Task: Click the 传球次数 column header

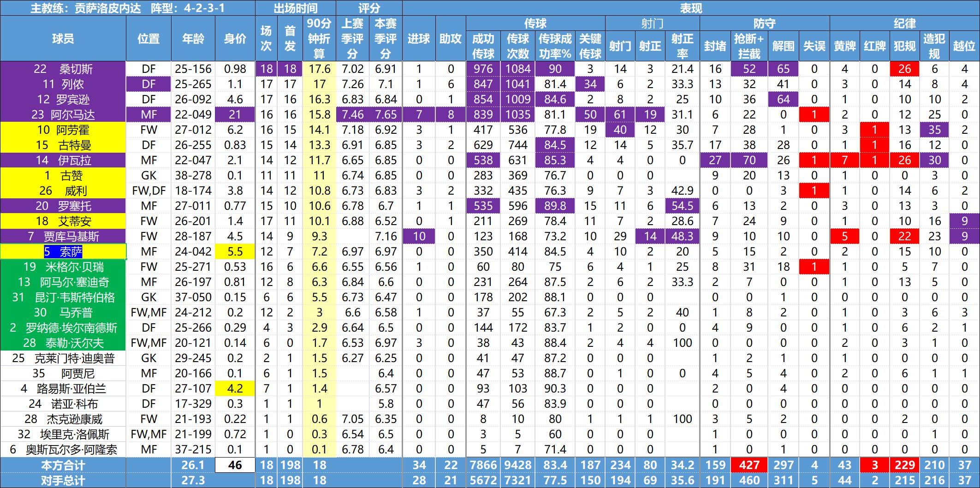Action: (x=518, y=46)
